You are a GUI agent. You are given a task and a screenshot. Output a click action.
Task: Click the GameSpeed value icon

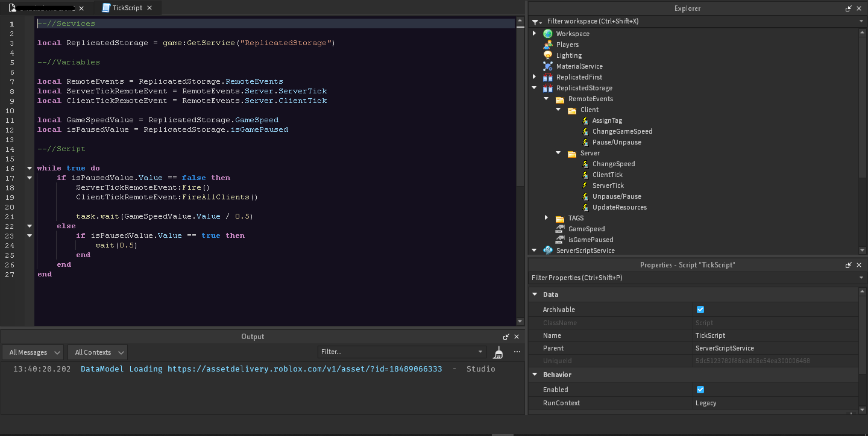[560, 228]
